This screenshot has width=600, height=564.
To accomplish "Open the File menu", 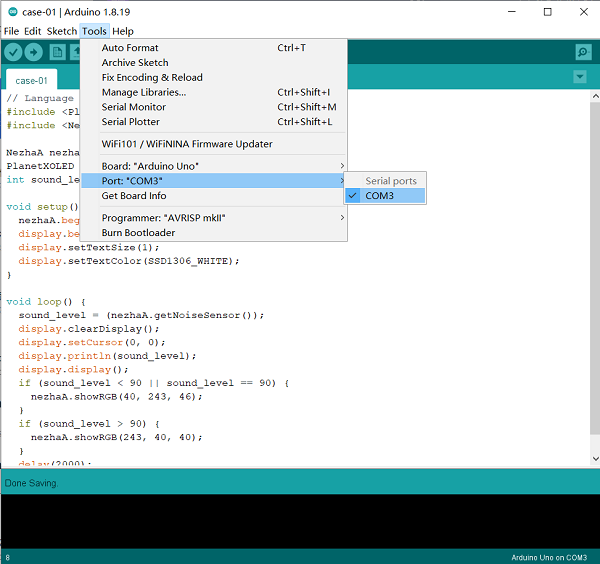I will 11,31.
